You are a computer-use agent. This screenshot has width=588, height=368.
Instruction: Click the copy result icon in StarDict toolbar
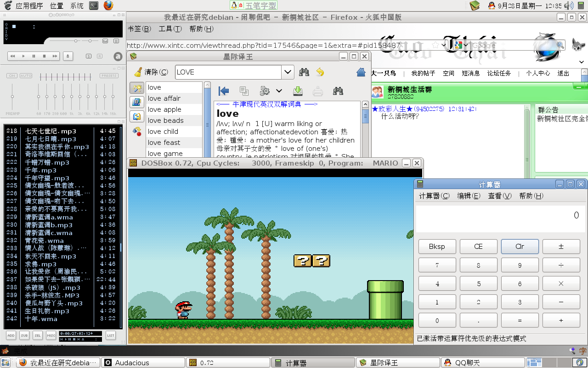pyautogui.click(x=244, y=91)
